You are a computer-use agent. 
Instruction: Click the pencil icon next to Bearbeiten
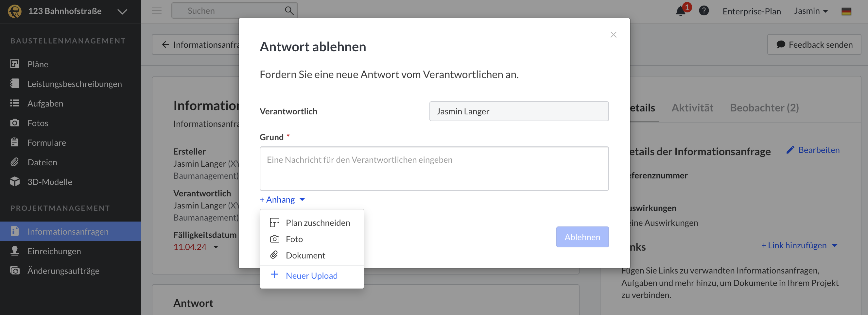click(x=790, y=150)
